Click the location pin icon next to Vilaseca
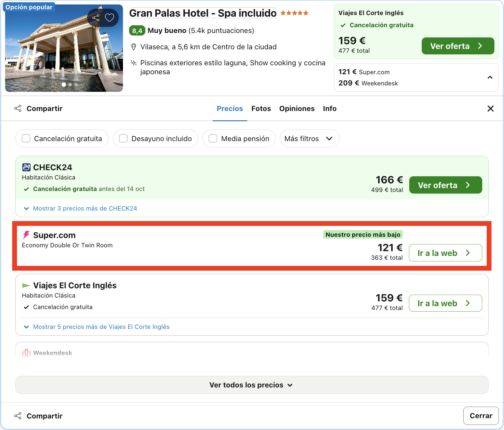504x430 pixels. [134, 47]
